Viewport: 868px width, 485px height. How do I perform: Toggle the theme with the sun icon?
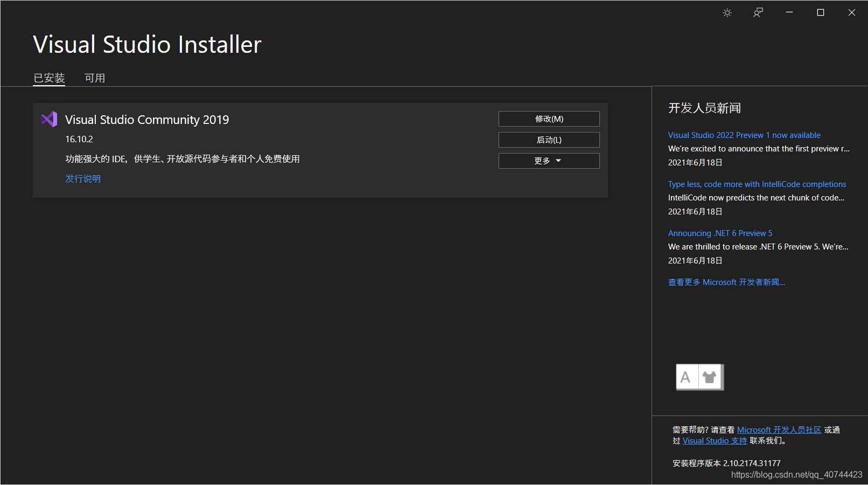(x=727, y=13)
